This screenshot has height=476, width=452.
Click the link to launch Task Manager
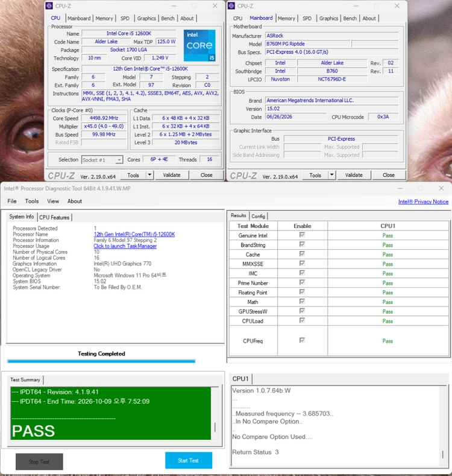click(x=125, y=246)
